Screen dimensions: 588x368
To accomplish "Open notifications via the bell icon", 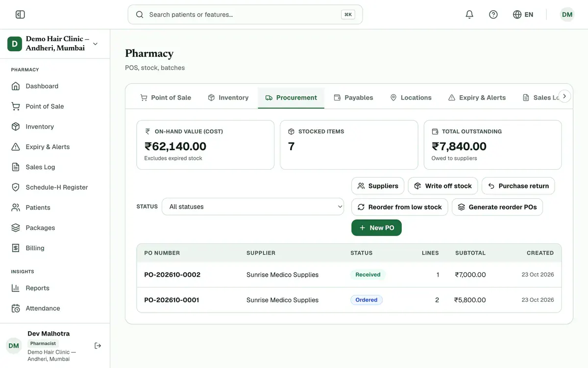I will (x=469, y=15).
